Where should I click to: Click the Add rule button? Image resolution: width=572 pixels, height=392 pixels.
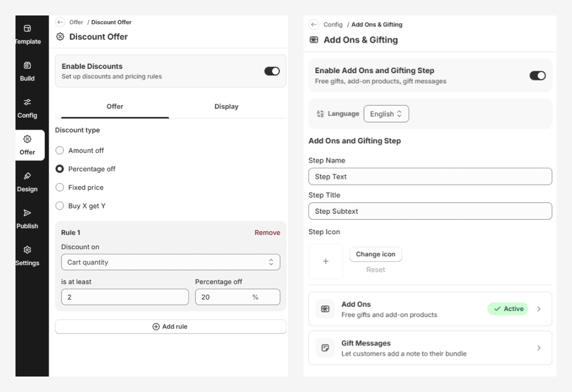[171, 326]
